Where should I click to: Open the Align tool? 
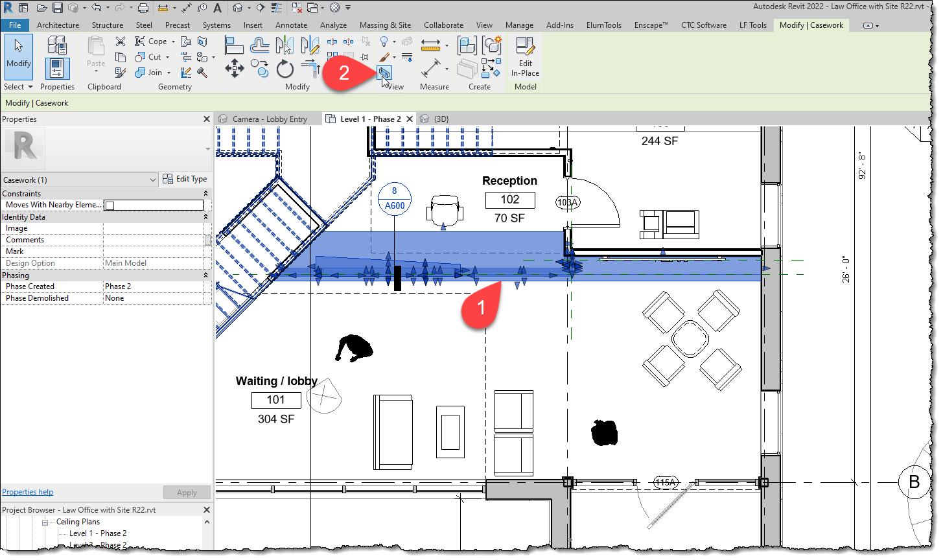click(x=234, y=45)
